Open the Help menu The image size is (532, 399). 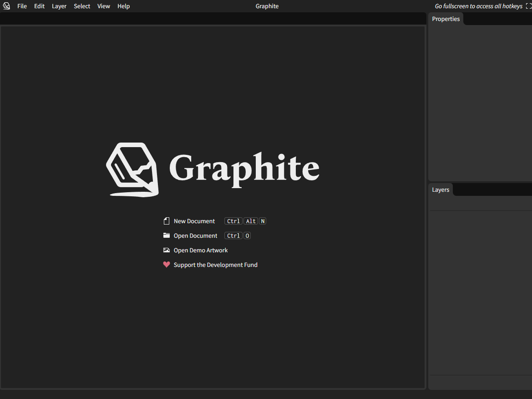click(x=123, y=6)
